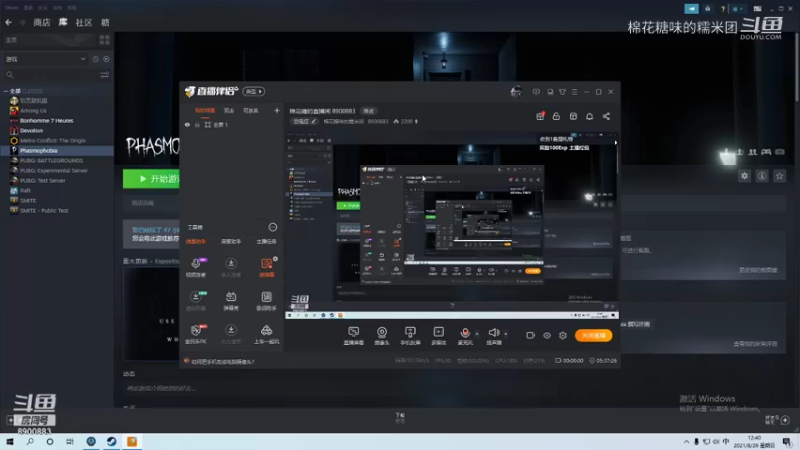Switch to the second scene tab
This screenshot has height=450, width=800.
pyautogui.click(x=229, y=111)
